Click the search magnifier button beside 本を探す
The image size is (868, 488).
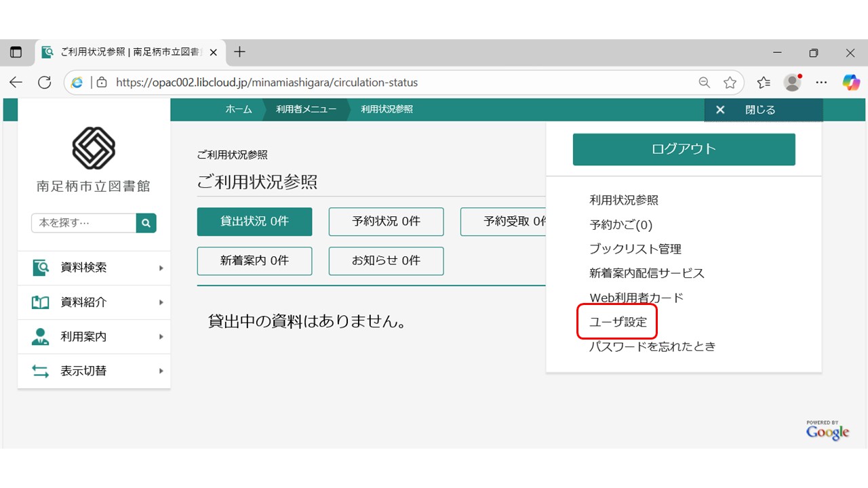(x=146, y=223)
